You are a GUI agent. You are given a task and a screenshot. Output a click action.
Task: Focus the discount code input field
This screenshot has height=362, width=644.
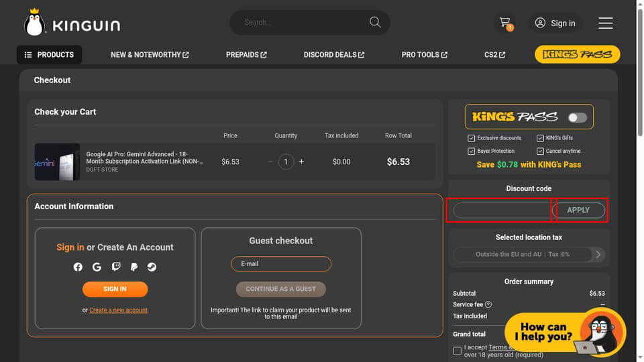502,210
